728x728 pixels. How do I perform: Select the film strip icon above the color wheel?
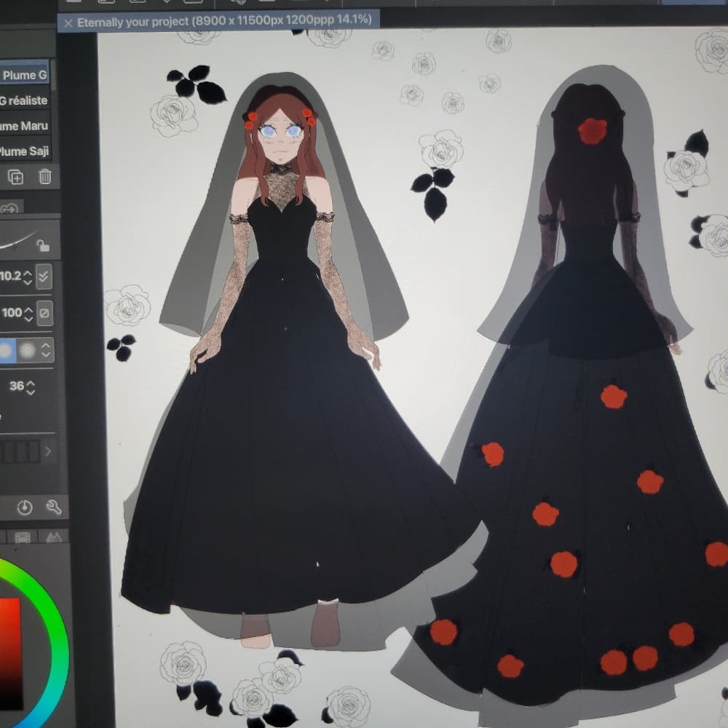tap(23, 537)
